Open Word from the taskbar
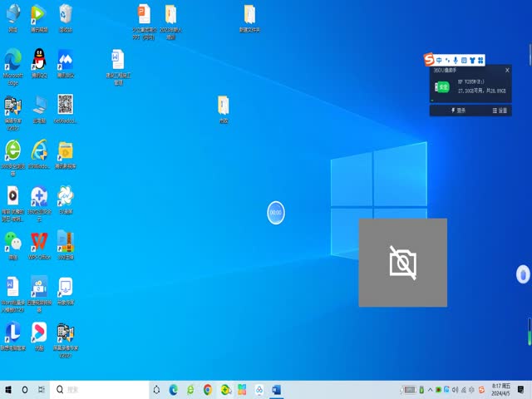The width and height of the screenshot is (532, 399). 277,389
